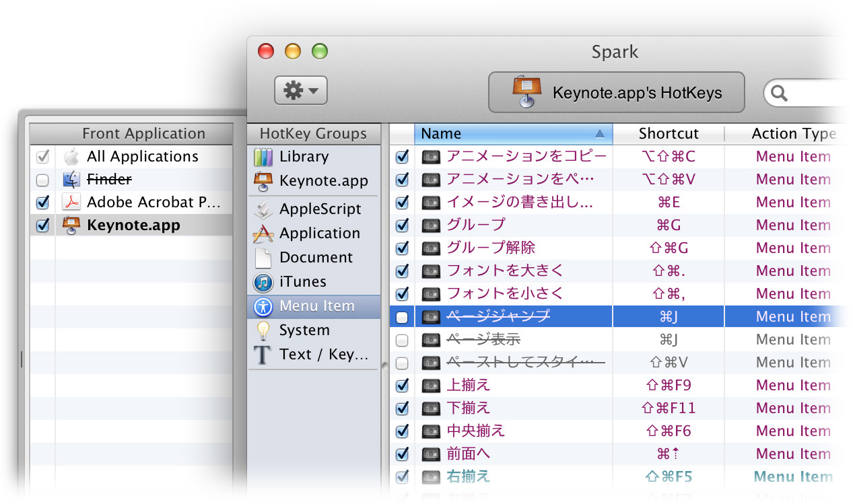
Task: Toggle checkbox for アニメーションをコピー hotkey
Action: pyautogui.click(x=402, y=157)
